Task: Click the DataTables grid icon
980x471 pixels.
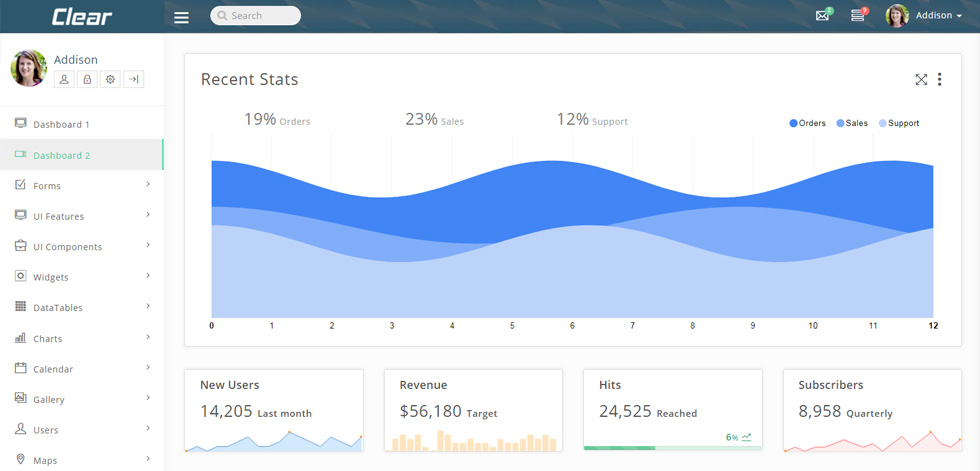Action: click(x=21, y=306)
